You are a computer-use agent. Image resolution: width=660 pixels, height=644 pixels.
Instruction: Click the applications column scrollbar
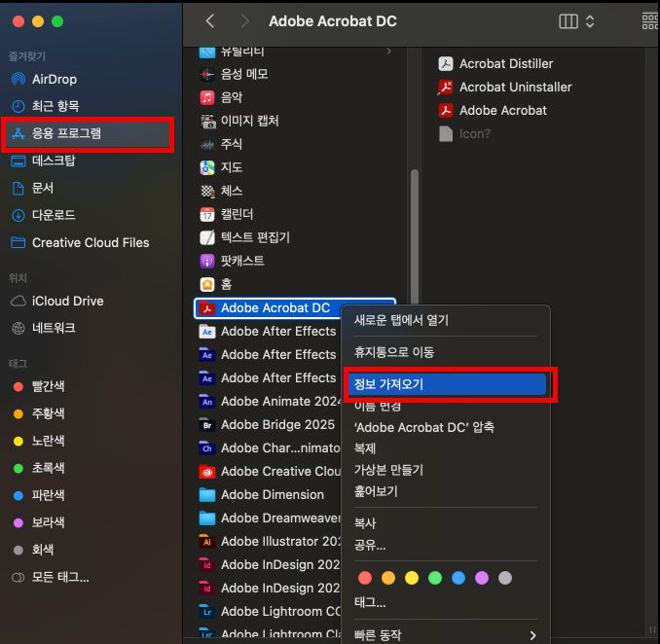(415, 237)
